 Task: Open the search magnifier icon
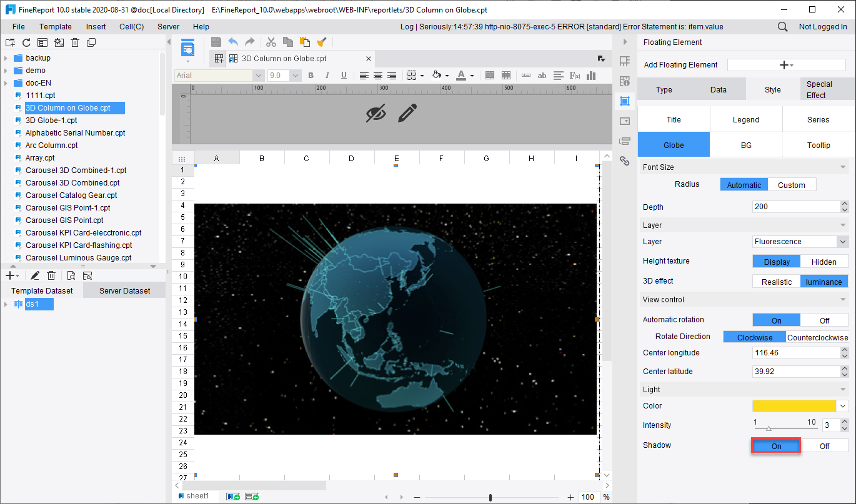(782, 27)
